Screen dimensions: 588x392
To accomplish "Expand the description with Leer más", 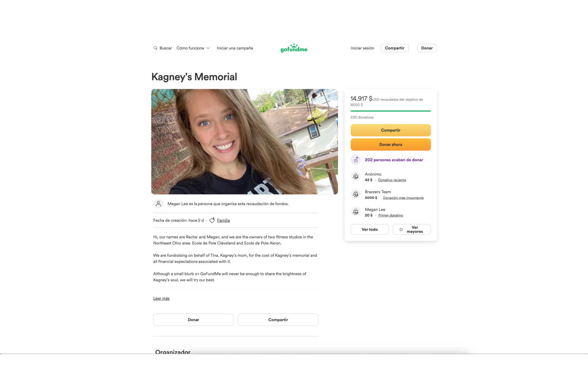I will [x=161, y=298].
